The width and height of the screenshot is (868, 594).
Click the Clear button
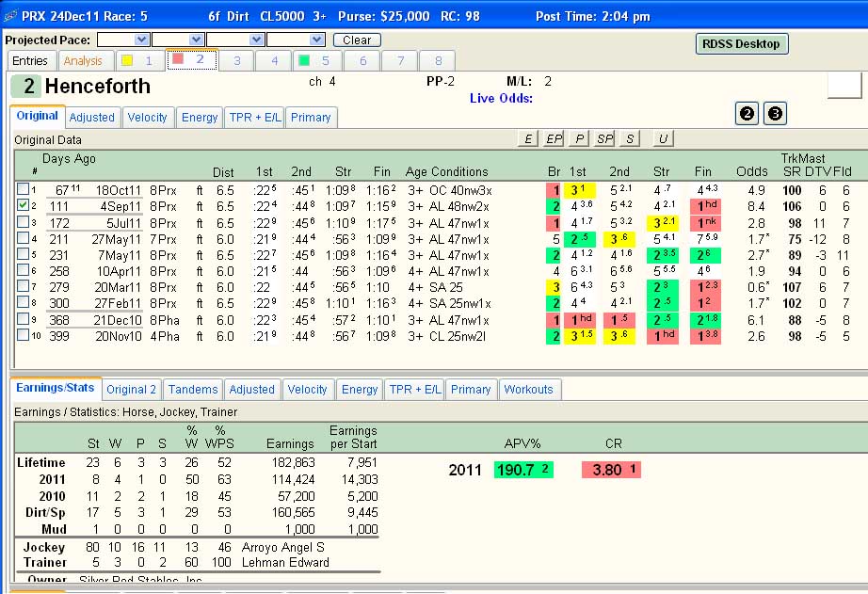357,40
